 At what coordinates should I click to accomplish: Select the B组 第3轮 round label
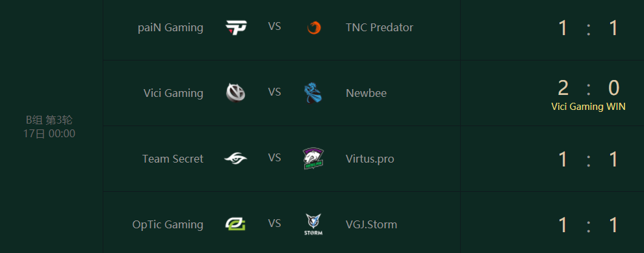(49, 120)
